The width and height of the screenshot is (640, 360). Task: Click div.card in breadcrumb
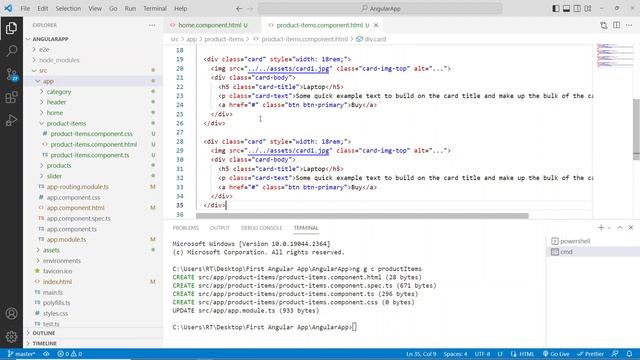pyautogui.click(x=371, y=39)
